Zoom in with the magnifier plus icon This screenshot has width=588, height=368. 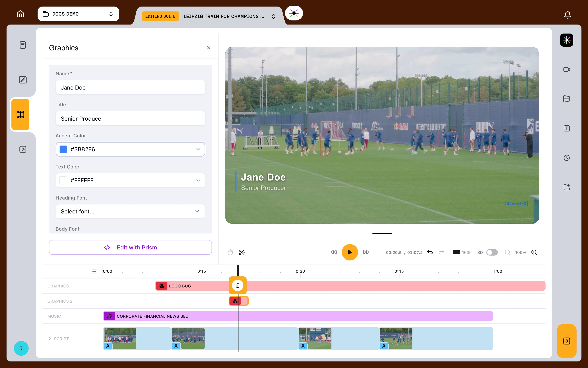tap(534, 252)
